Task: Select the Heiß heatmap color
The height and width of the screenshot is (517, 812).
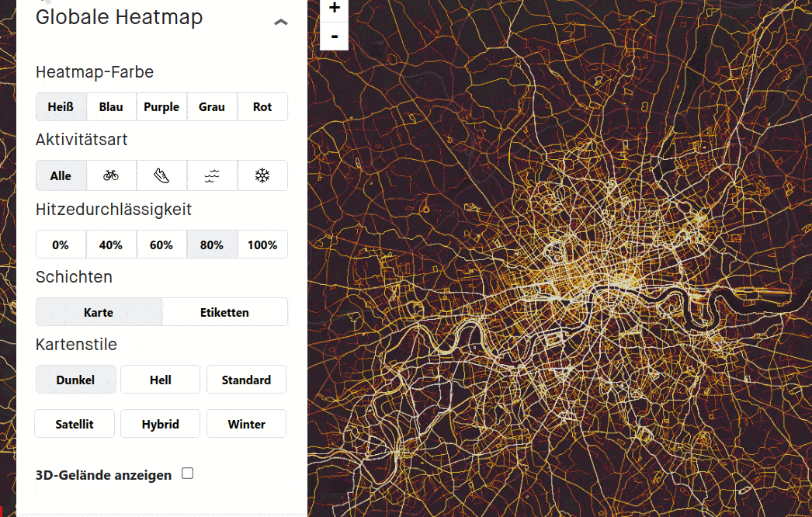Action: [61, 106]
